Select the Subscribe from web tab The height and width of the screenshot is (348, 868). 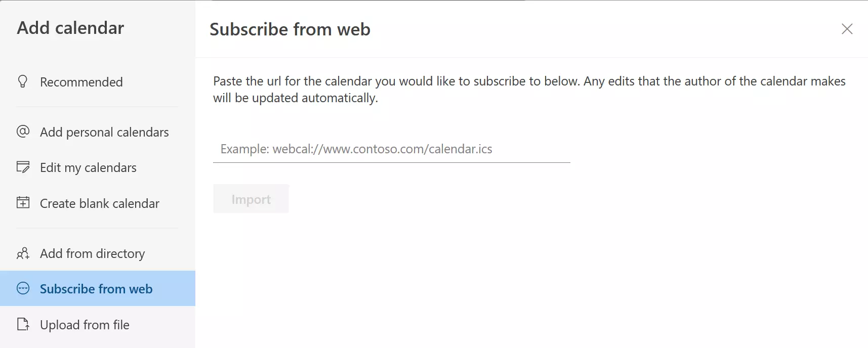pyautogui.click(x=96, y=288)
